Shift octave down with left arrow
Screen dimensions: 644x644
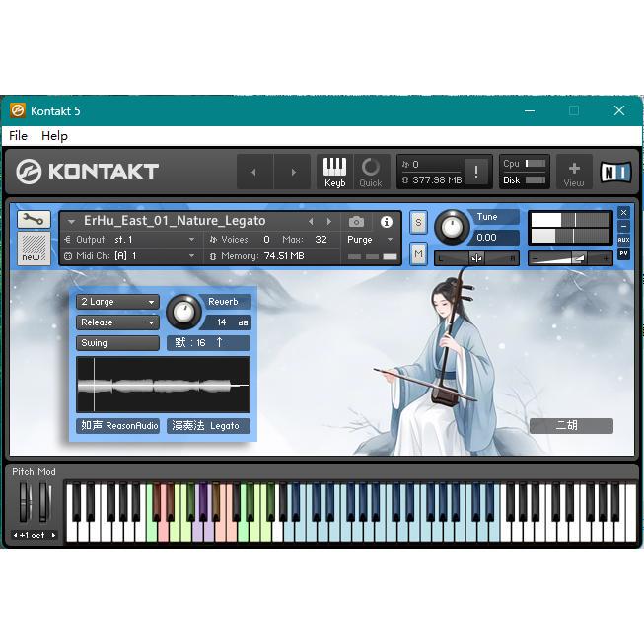[x=16, y=535]
